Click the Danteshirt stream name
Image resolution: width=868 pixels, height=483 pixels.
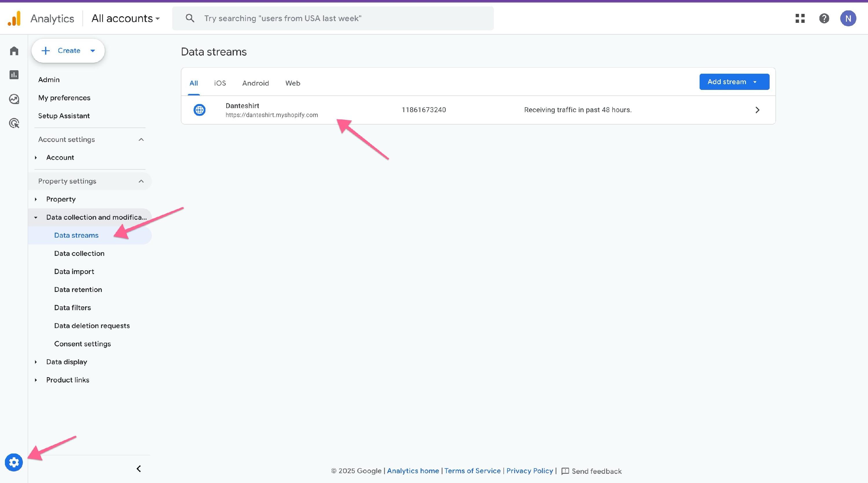tap(242, 106)
